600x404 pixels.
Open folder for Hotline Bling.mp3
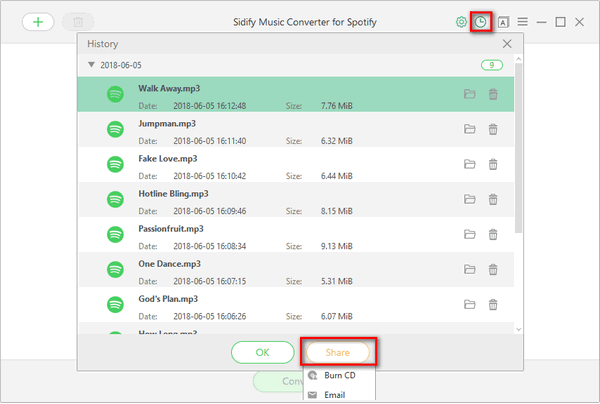470,199
